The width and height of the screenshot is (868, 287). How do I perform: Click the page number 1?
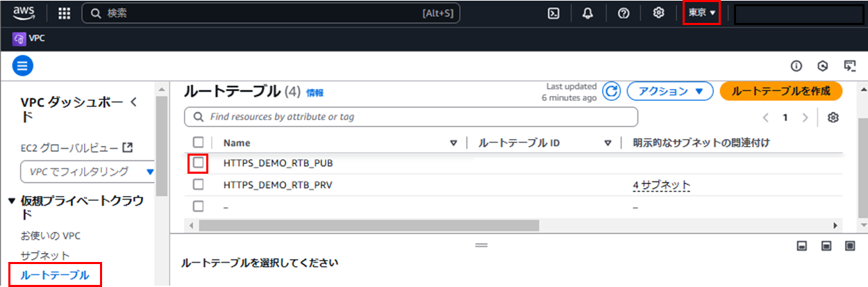click(785, 117)
